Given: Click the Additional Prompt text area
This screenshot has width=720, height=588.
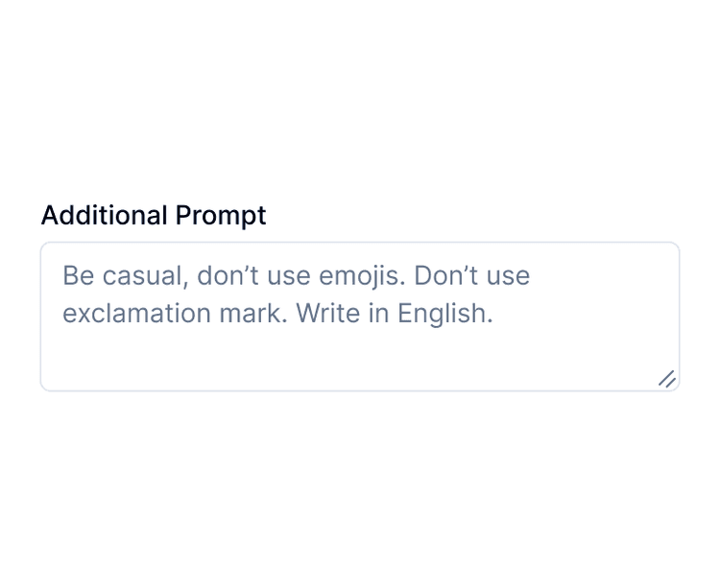Looking at the screenshot, I should pyautogui.click(x=359, y=317).
